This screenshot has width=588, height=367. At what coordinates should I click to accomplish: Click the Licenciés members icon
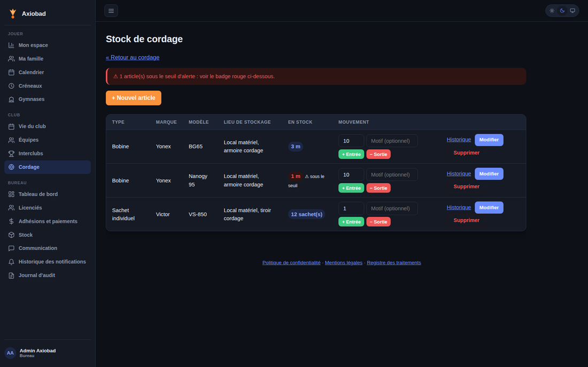click(x=11, y=208)
